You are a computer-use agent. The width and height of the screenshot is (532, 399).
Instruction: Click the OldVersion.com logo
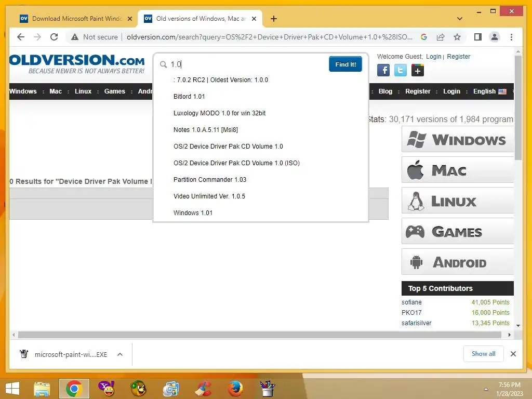pos(77,64)
